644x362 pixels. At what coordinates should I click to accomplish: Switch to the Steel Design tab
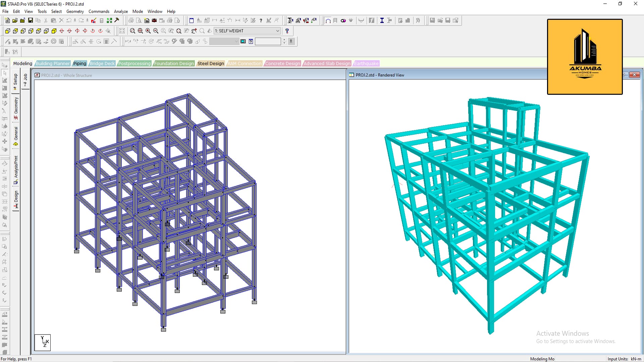pos(210,63)
